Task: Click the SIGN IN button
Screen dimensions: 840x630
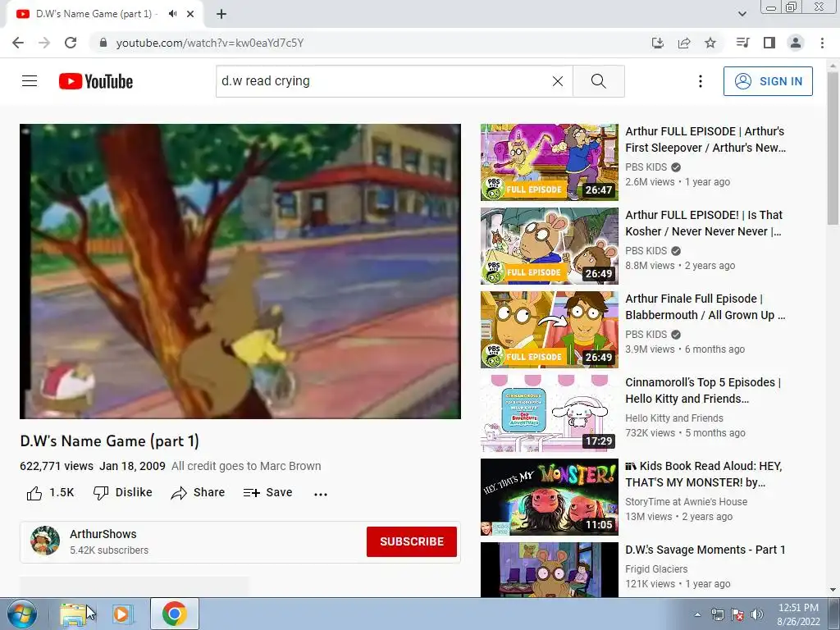Action: [768, 81]
